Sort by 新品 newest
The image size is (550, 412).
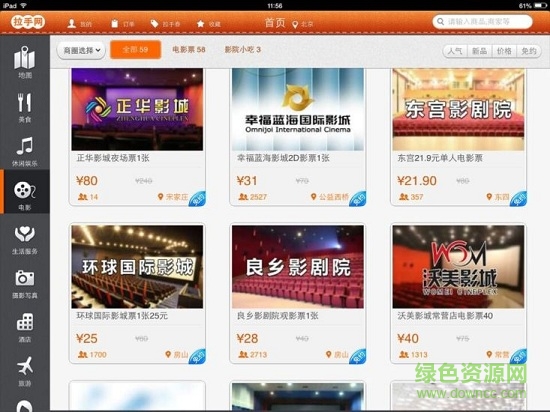tap(479, 51)
